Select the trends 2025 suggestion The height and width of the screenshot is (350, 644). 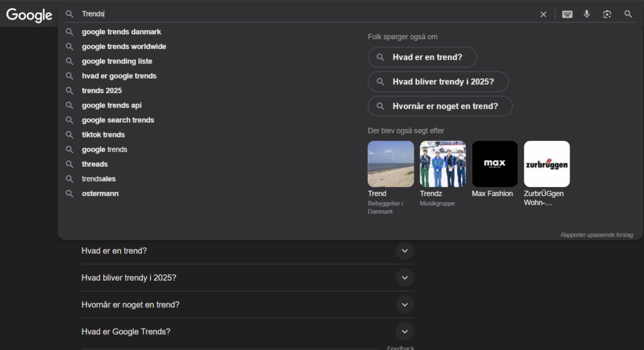coord(101,91)
